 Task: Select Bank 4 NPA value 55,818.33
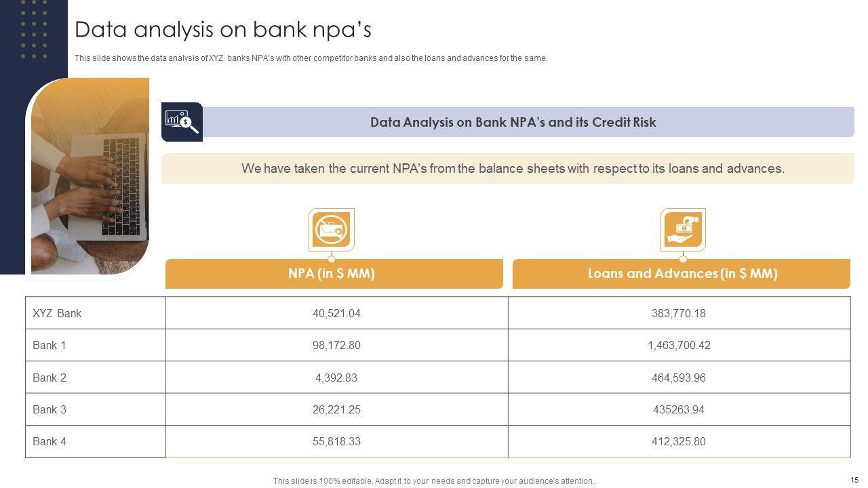click(x=336, y=442)
